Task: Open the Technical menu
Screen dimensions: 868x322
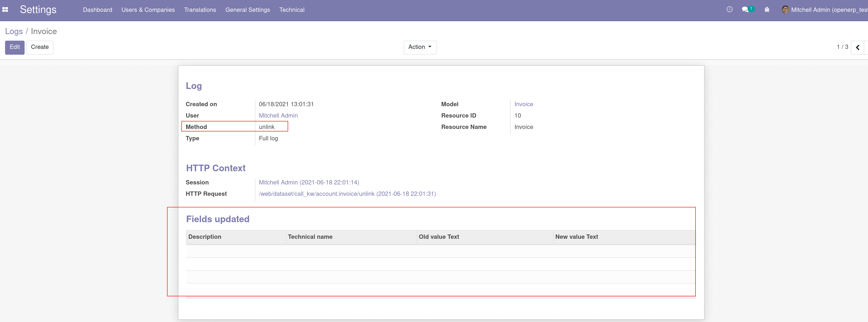Action: click(x=292, y=10)
